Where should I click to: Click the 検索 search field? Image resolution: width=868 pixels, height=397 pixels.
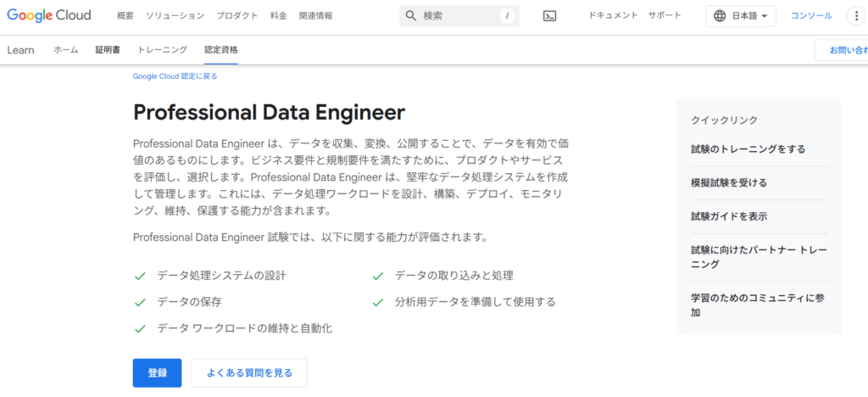coord(459,16)
